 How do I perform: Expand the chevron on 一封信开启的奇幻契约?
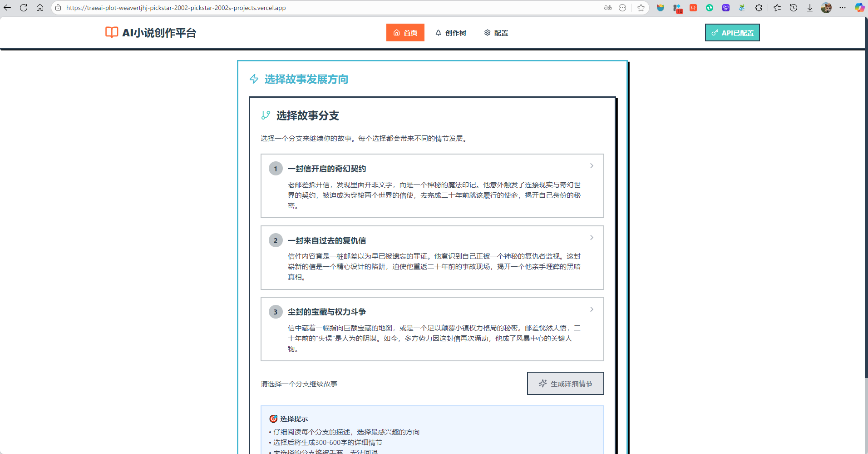click(592, 166)
